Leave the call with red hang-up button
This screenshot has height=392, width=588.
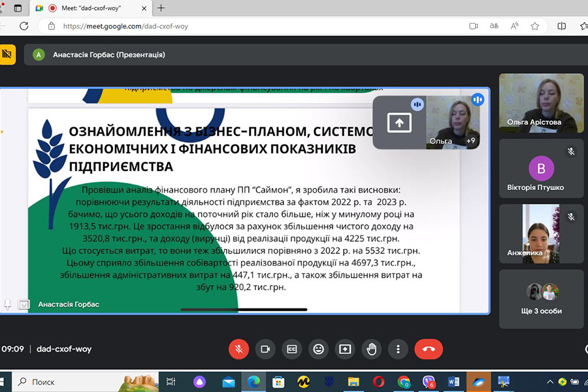click(429, 350)
